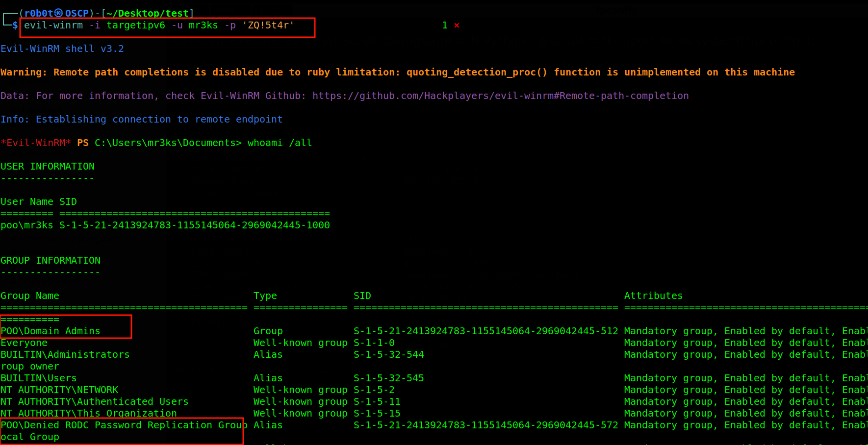This screenshot has width=868, height=445.
Task: Click the NT AUTHORITY\NETWORK group name
Action: (x=59, y=390)
